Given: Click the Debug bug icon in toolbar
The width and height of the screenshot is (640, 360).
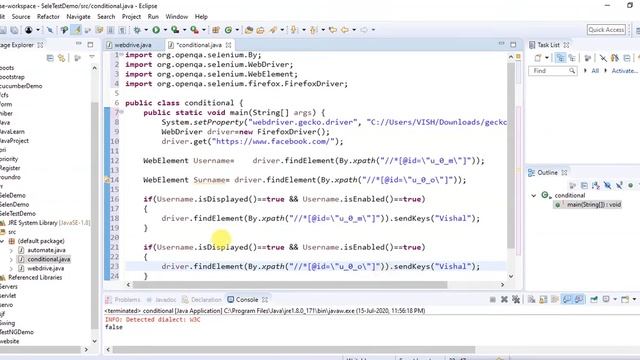Looking at the screenshot, I should (x=137, y=30).
